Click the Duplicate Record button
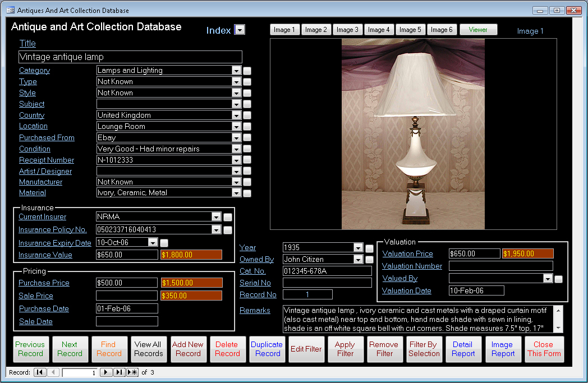Screen dimensions: 588x383 (267, 349)
